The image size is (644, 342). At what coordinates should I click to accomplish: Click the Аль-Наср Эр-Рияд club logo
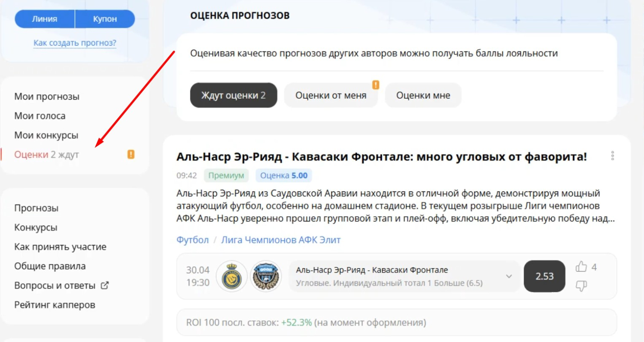(231, 276)
